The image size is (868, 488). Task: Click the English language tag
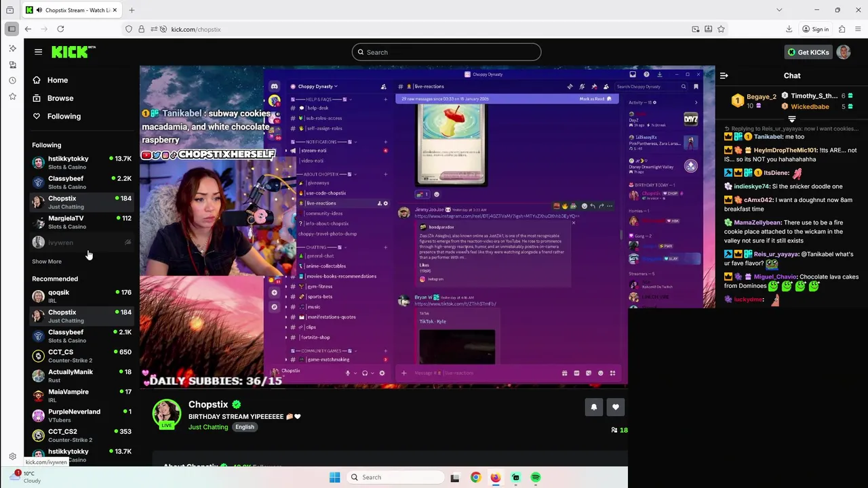coord(245,427)
